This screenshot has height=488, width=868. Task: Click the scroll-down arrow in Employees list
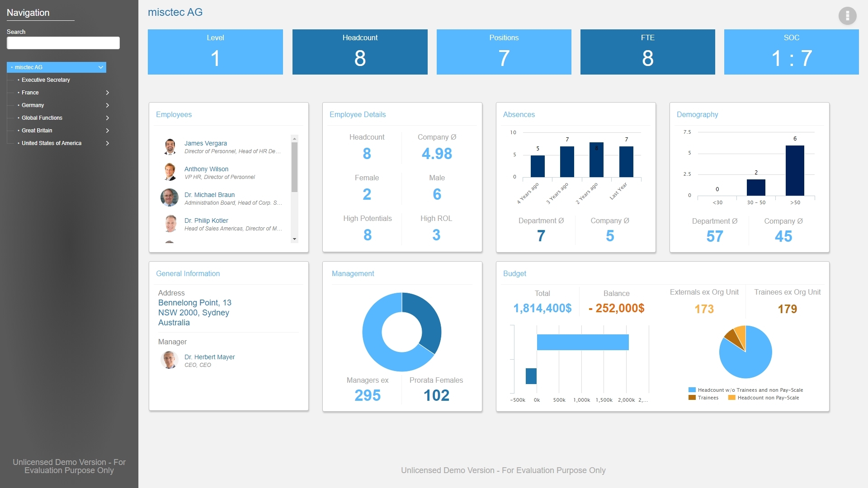click(x=295, y=239)
